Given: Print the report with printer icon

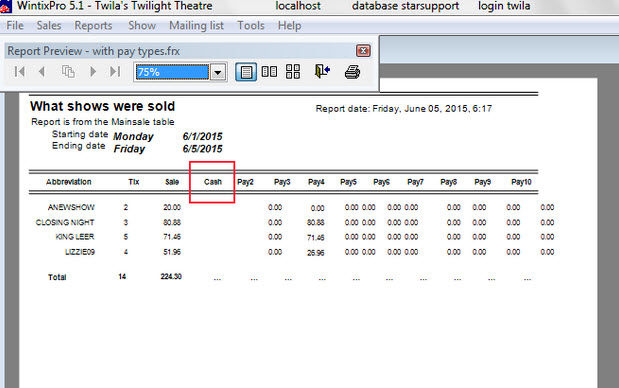Looking at the screenshot, I should (352, 72).
